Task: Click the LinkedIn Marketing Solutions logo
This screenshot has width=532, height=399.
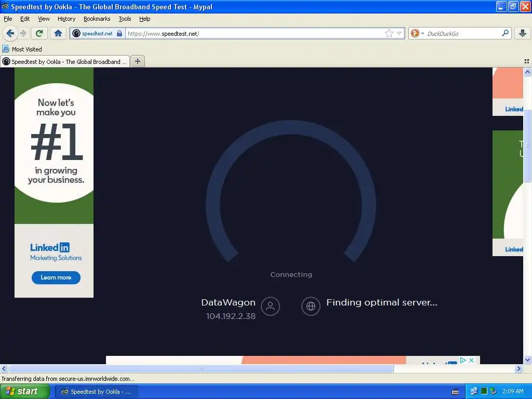Action: pos(56,252)
